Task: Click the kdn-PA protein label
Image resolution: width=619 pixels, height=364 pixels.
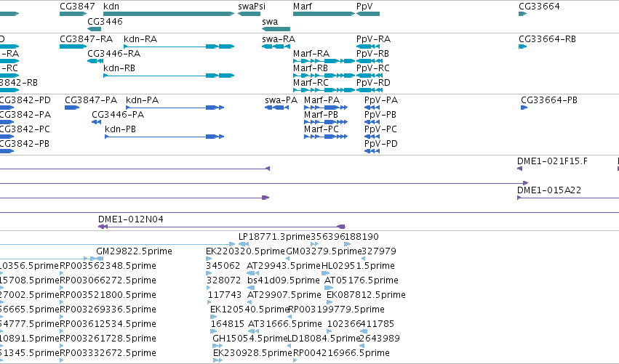Action: [x=142, y=100]
